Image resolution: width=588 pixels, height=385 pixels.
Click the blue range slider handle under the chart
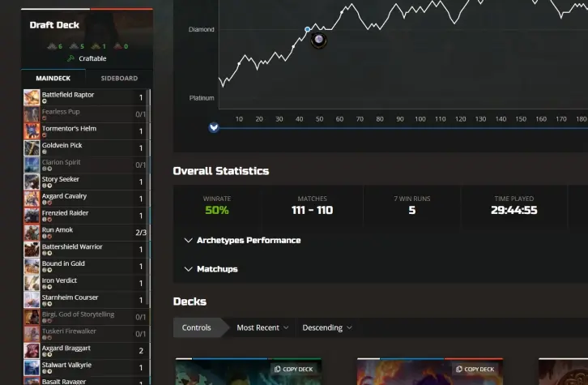coord(214,127)
